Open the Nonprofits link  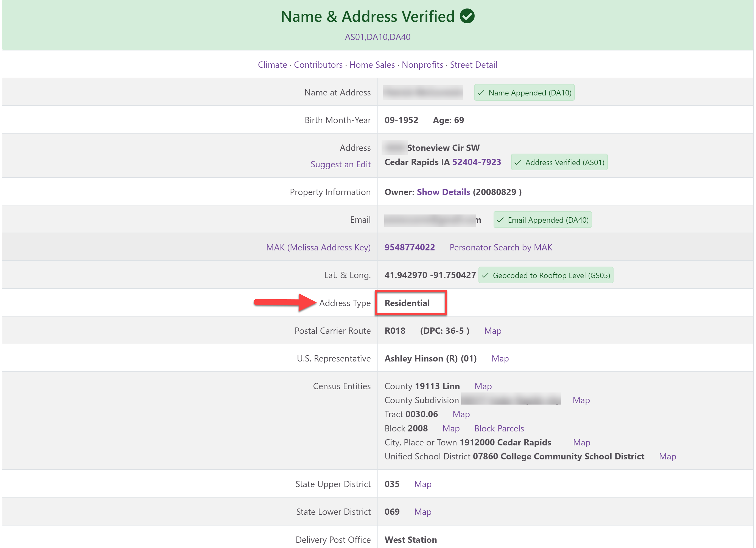pyautogui.click(x=422, y=65)
